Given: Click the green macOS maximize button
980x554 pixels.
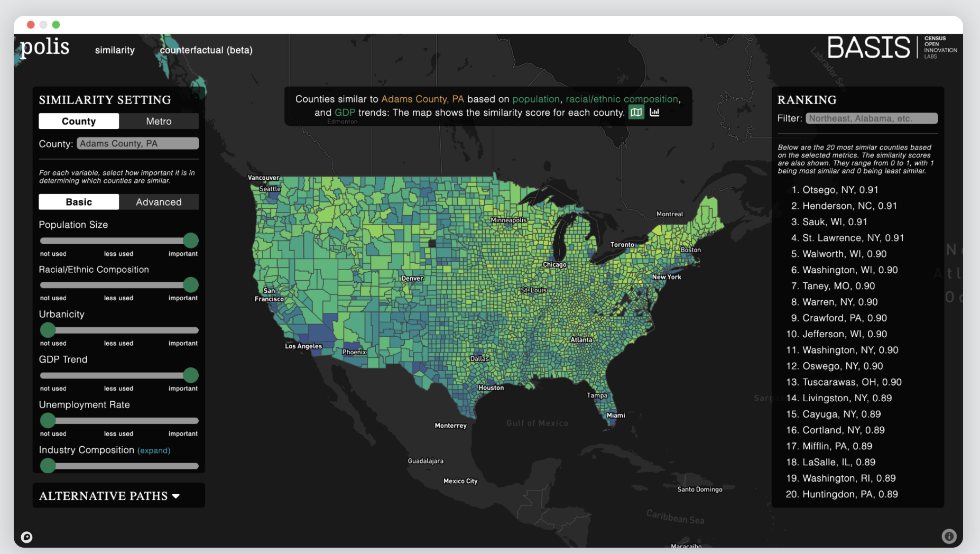Looking at the screenshot, I should (56, 24).
